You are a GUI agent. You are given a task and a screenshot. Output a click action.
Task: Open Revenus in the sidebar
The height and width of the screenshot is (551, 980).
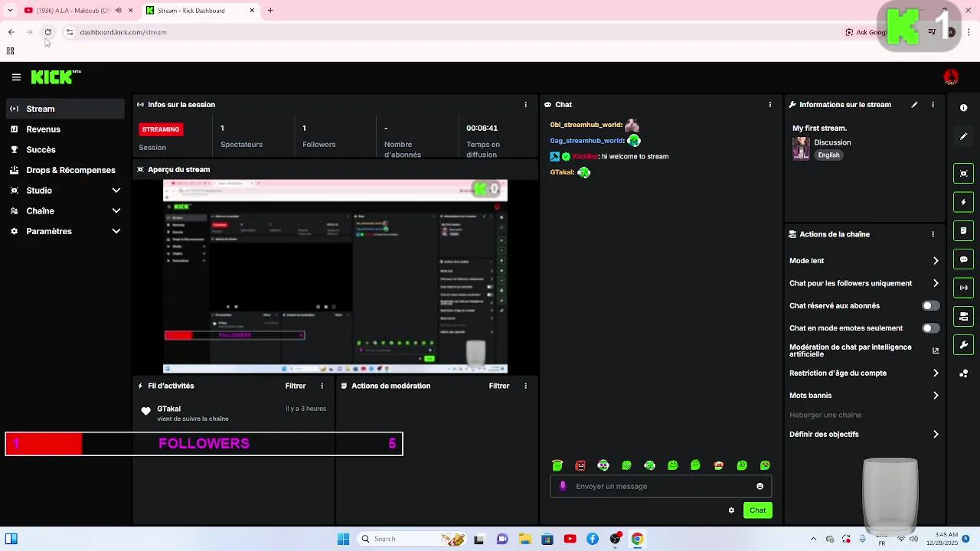click(64, 129)
